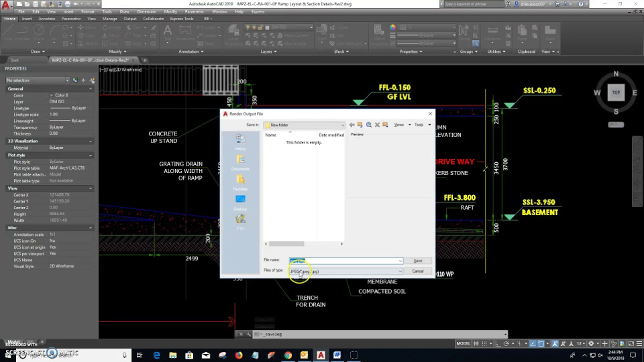Expand the Save in folder dropdown

click(x=342, y=125)
